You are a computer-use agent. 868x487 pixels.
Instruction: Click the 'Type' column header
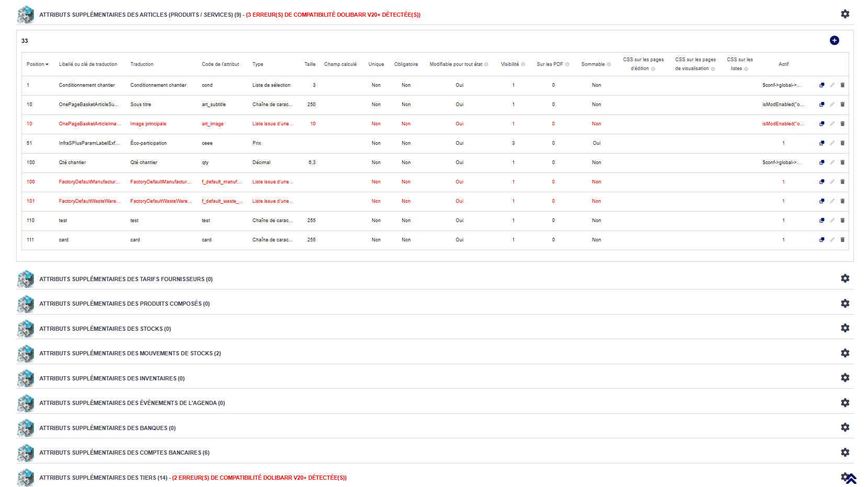point(258,64)
